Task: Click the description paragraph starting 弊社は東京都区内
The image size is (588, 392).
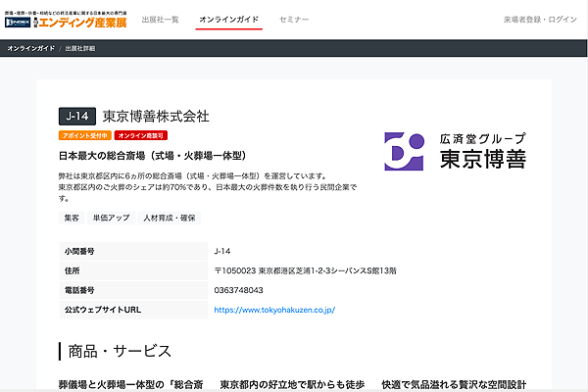Action: click(x=208, y=187)
